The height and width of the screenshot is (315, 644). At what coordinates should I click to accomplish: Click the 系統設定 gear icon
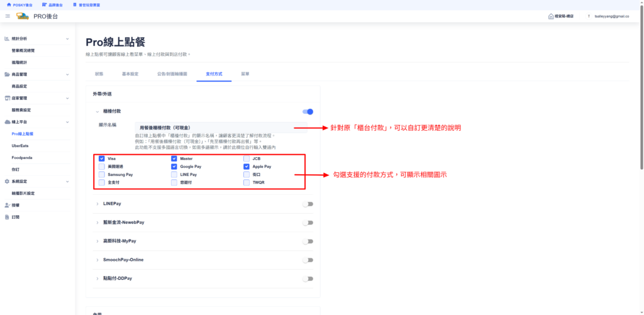(x=7, y=181)
